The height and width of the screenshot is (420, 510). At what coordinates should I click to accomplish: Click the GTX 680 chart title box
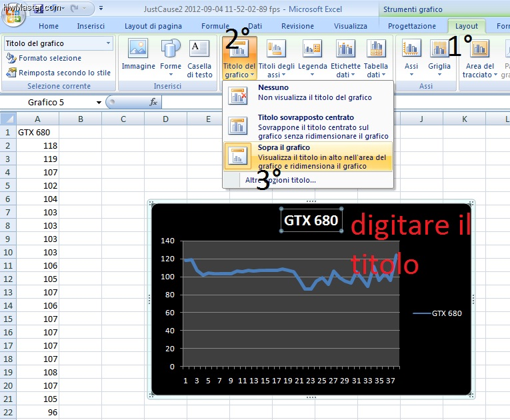(311, 220)
